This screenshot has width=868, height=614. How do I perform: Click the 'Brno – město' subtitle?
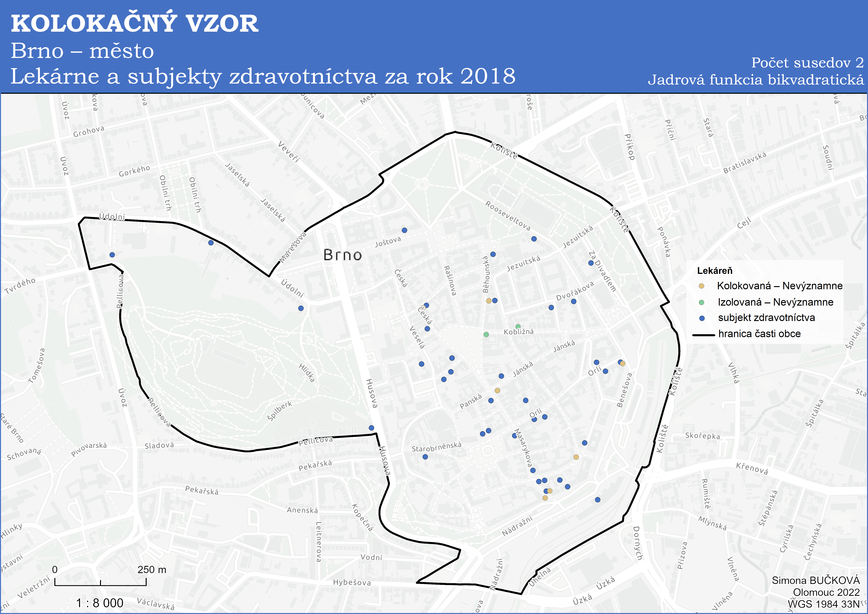point(82,51)
